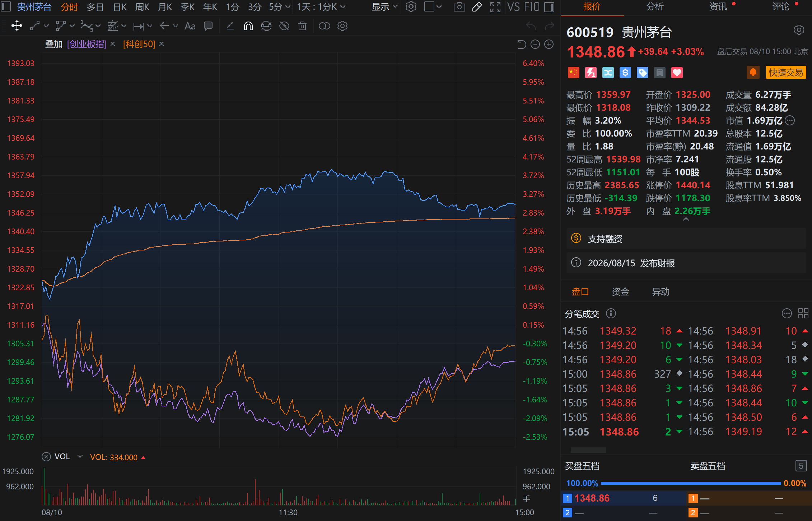Select the arrow annotation tool
Image resolution: width=812 pixels, height=521 pixels.
(x=164, y=26)
